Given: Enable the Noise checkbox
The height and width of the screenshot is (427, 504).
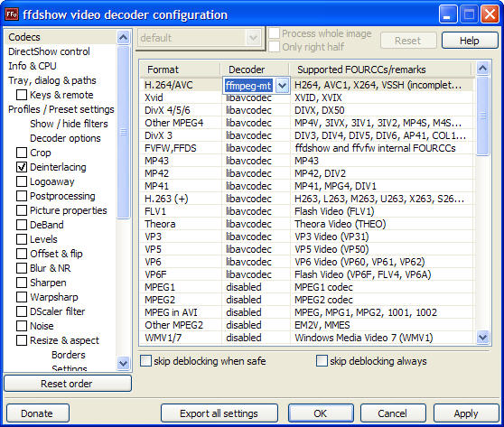Looking at the screenshot, I should [22, 326].
